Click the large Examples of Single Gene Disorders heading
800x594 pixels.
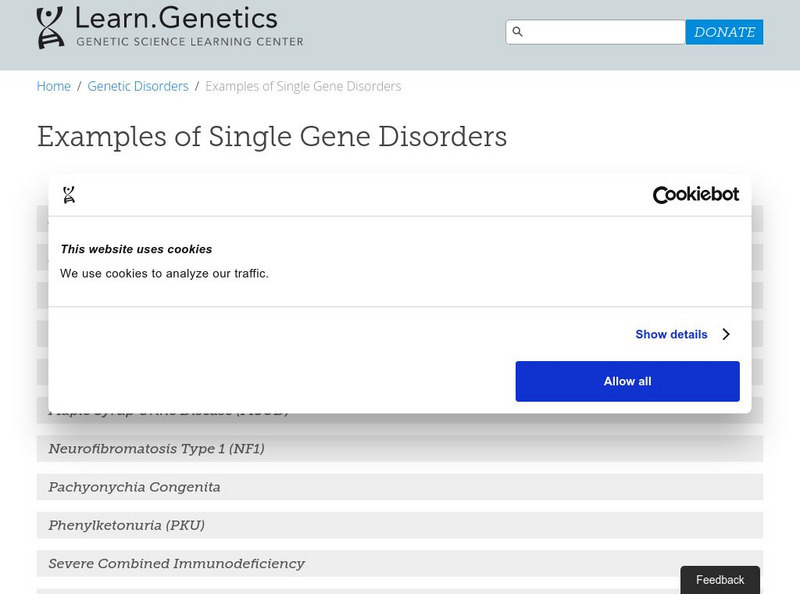(x=272, y=136)
